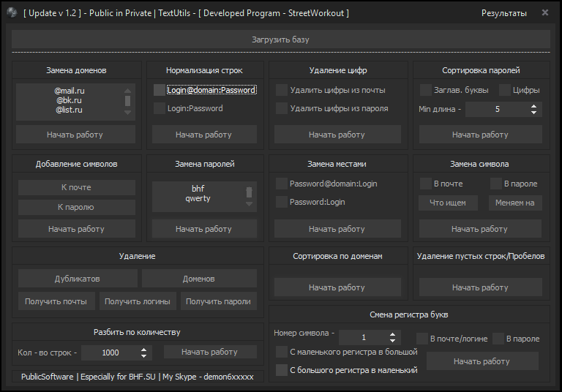Click the Дубликатов removal button
The width and height of the screenshot is (562, 392).
pos(78,279)
